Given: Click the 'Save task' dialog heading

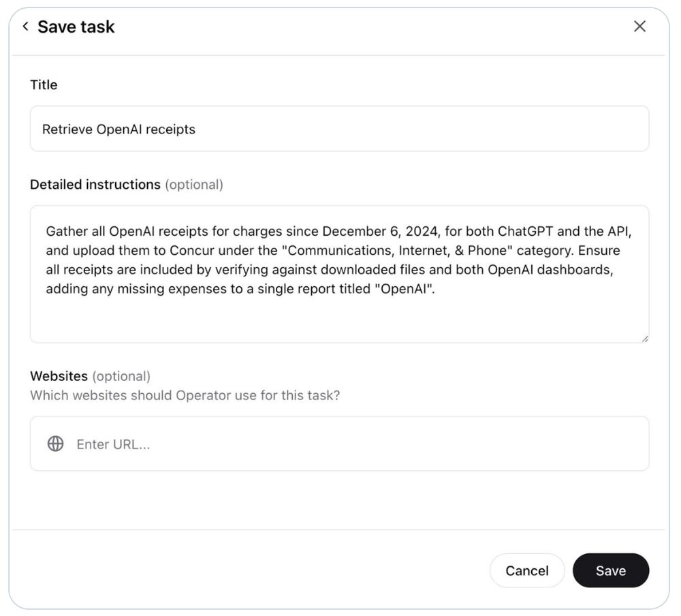Looking at the screenshot, I should 76,27.
